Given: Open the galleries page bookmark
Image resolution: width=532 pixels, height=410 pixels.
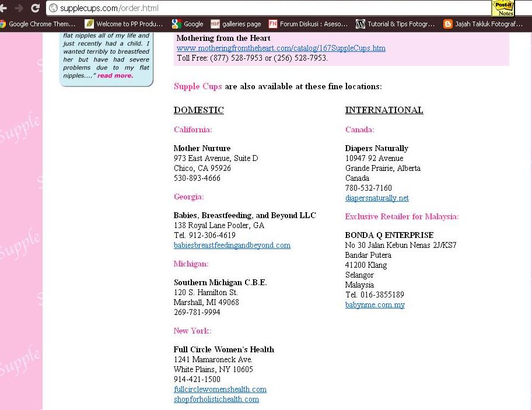Looking at the screenshot, I should (236, 24).
